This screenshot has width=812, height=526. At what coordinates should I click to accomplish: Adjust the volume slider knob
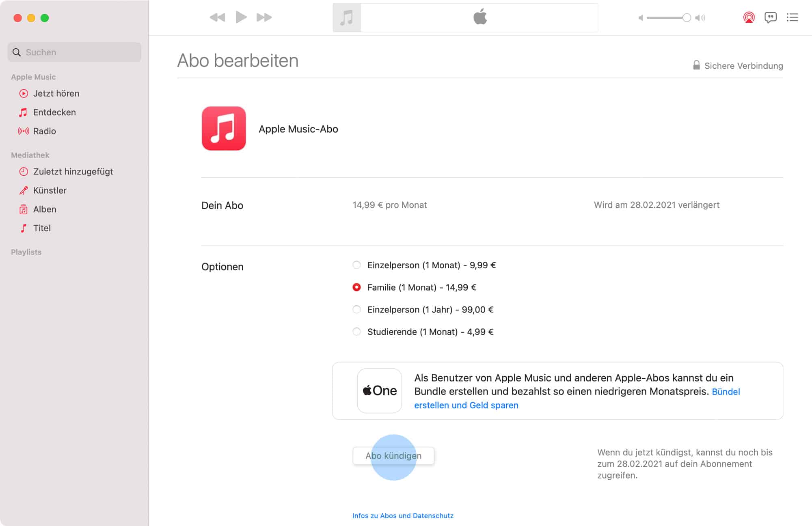pos(687,18)
